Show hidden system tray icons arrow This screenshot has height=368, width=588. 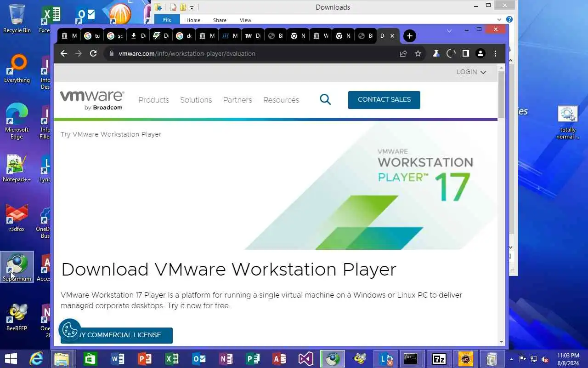pos(511,359)
